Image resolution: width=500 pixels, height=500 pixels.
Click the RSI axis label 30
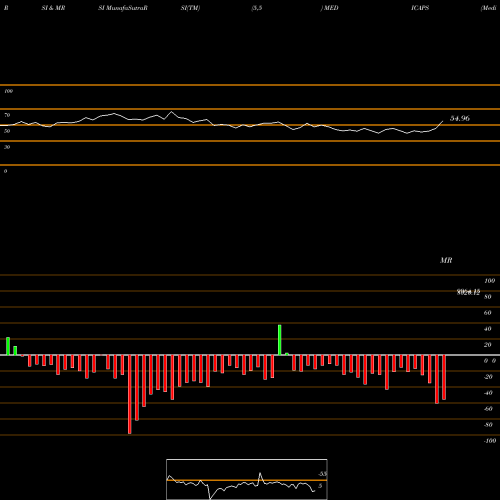coord(7,147)
